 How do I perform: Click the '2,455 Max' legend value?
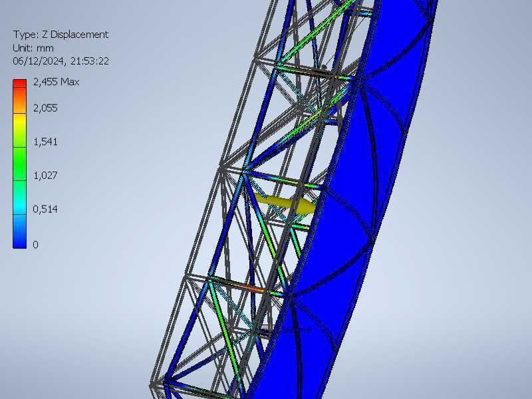click(x=56, y=82)
